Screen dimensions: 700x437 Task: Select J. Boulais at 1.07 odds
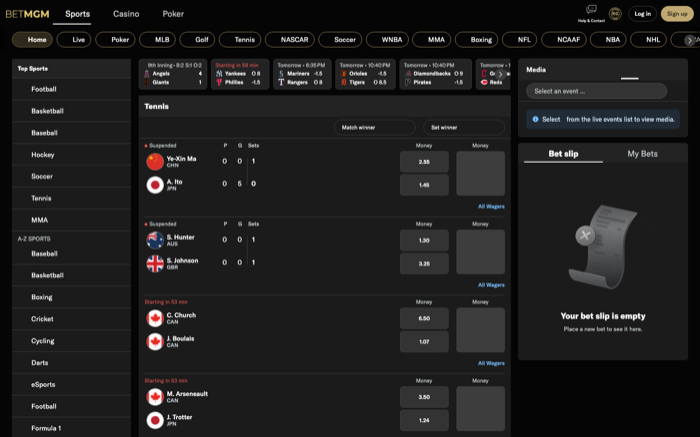[424, 341]
